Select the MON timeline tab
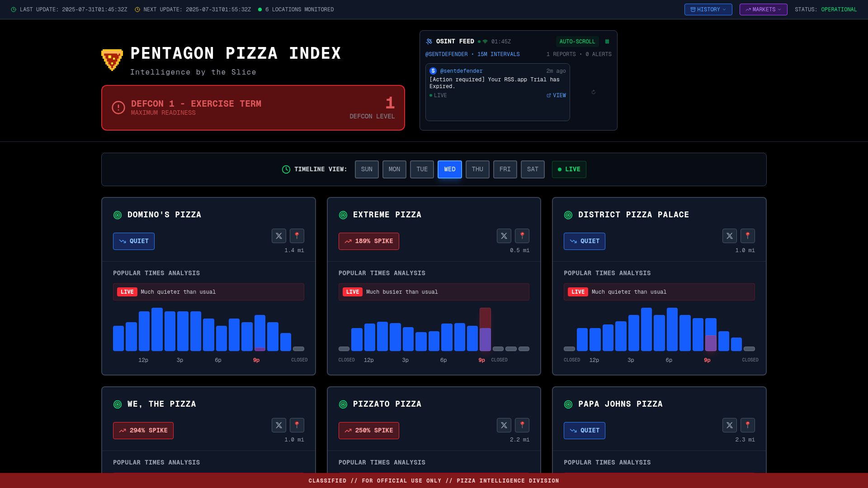Screen dimensions: 868x488 (394, 169)
